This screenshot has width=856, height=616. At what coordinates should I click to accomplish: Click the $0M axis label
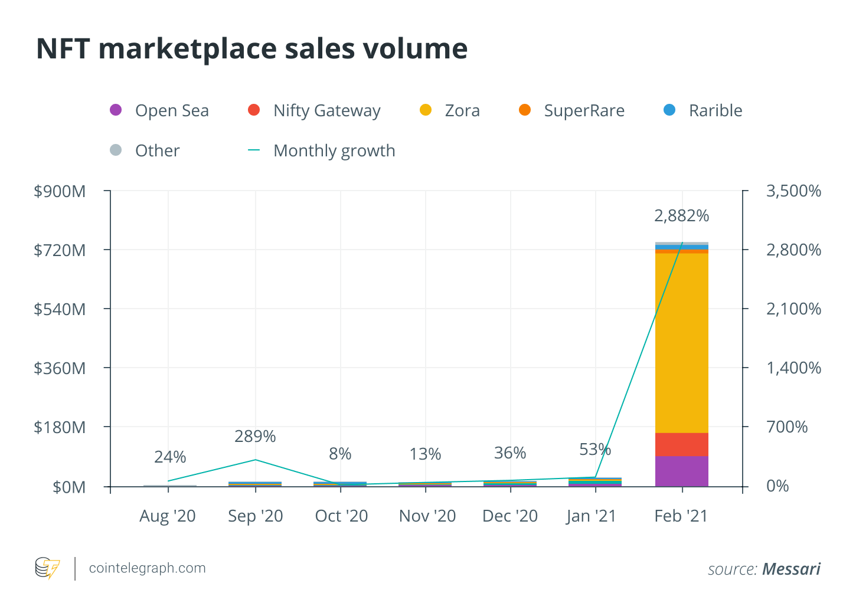69,487
